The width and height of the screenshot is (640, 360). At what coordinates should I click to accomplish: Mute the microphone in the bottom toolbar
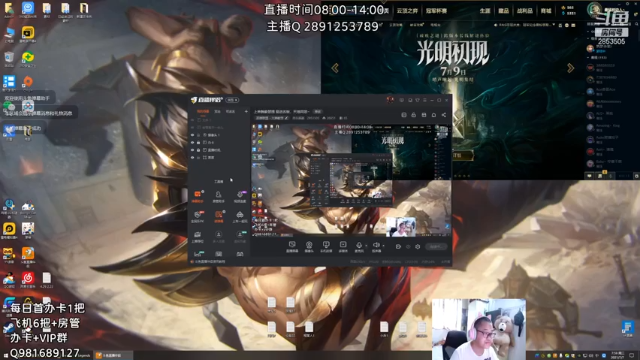(359, 245)
